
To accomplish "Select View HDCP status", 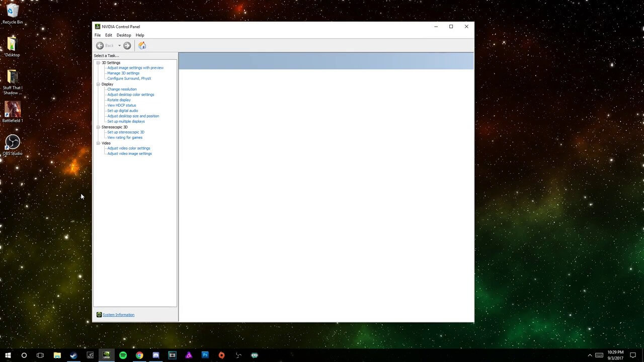I will (x=122, y=106).
